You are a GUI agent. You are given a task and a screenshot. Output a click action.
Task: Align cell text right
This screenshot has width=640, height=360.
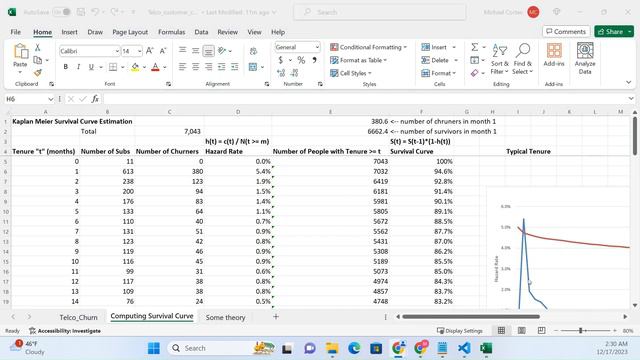(x=209, y=67)
